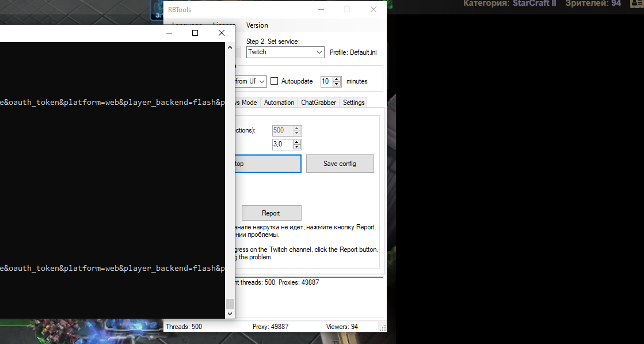This screenshot has height=344, width=644.
Task: Click the Save config button
Action: [340, 164]
